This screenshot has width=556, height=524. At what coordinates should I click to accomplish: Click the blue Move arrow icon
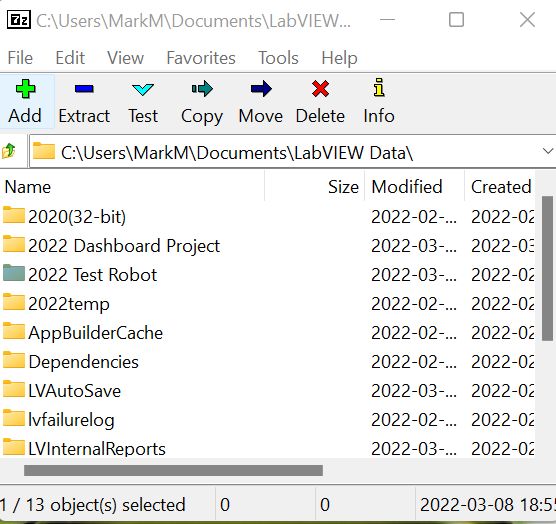tap(261, 89)
